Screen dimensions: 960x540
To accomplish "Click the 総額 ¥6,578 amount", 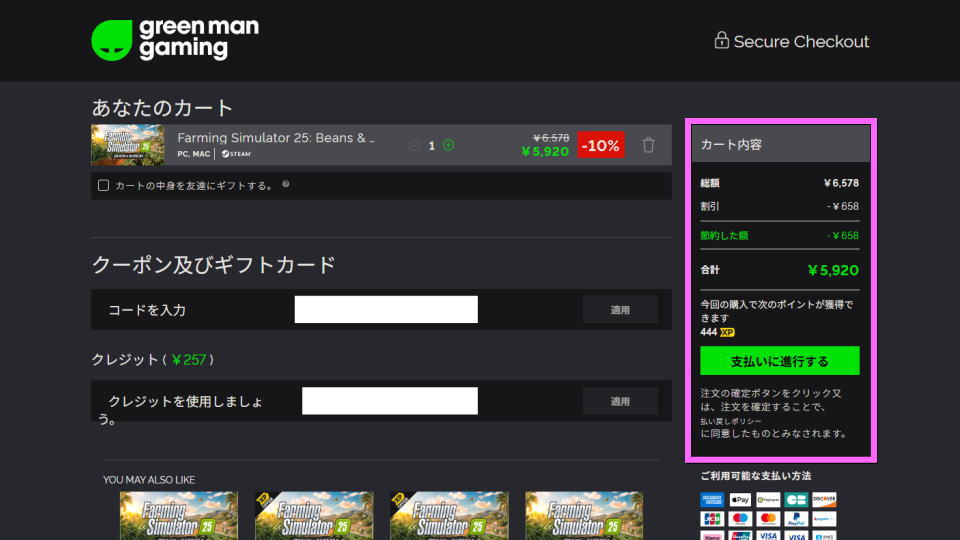I will 841,183.
